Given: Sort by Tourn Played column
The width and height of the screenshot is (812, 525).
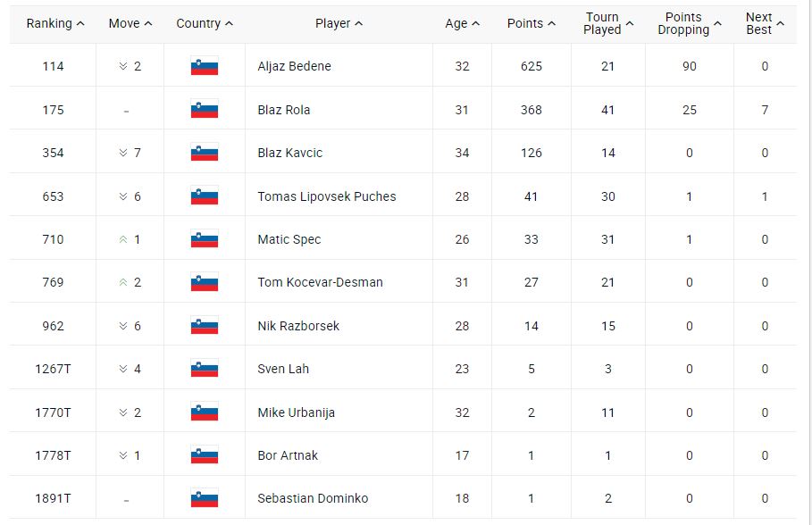Looking at the screenshot, I should [608, 24].
